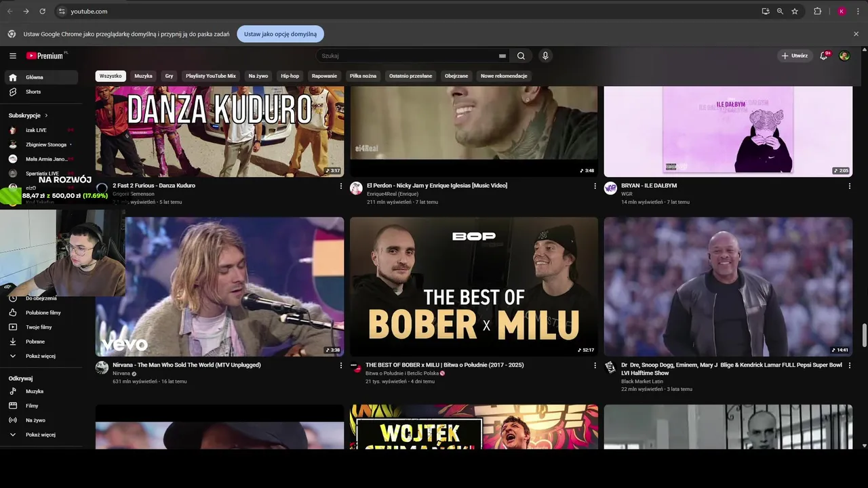
Task: Select the Rapowanie filter chip
Action: click(324, 76)
